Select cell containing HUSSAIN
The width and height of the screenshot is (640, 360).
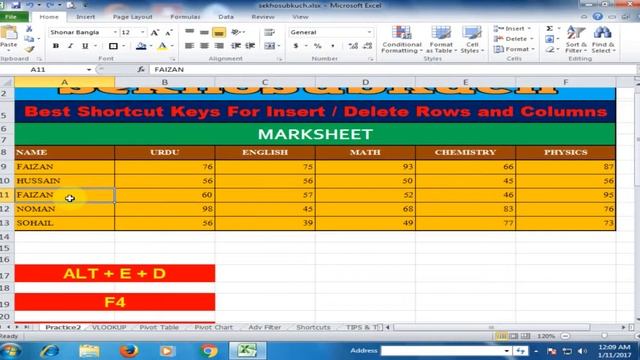pyautogui.click(x=64, y=181)
